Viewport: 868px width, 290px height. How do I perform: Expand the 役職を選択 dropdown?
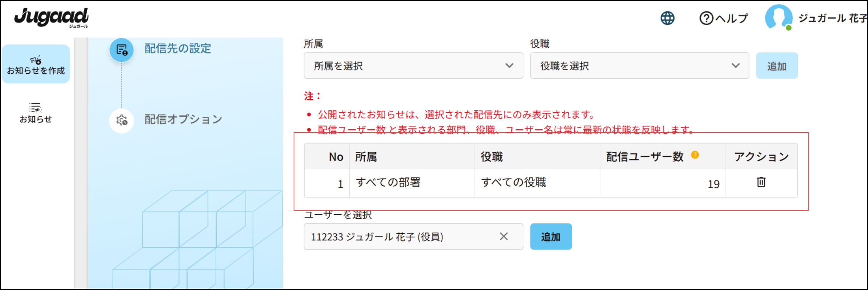[x=639, y=66]
